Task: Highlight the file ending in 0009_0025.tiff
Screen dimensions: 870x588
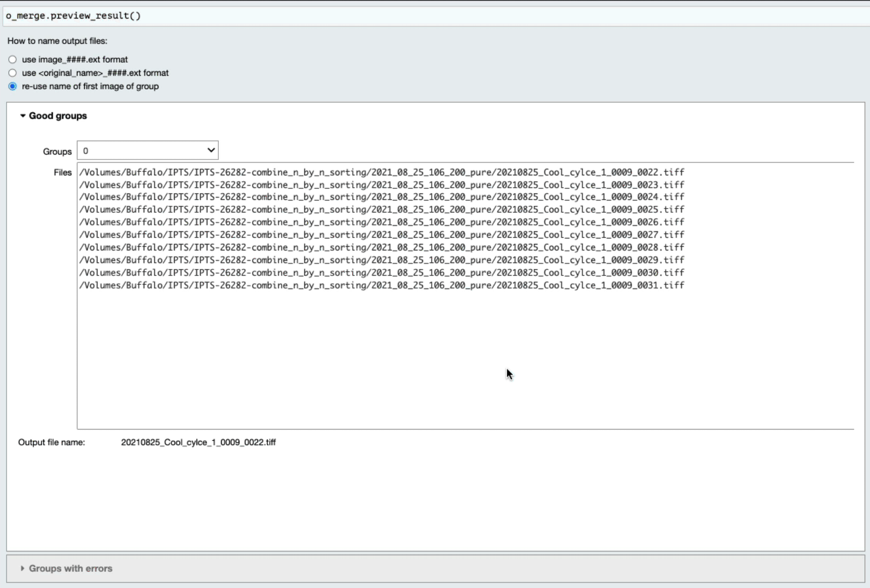Action: point(381,210)
